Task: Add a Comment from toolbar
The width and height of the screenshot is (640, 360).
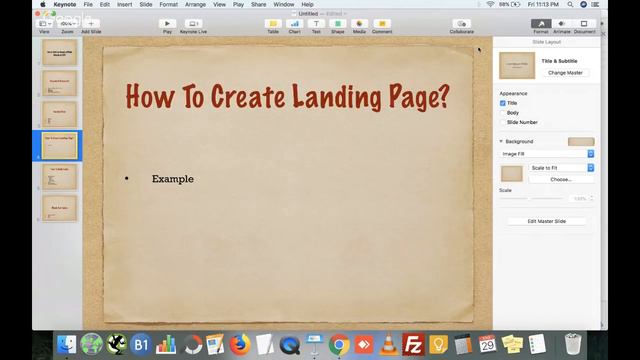Action: 382,24
